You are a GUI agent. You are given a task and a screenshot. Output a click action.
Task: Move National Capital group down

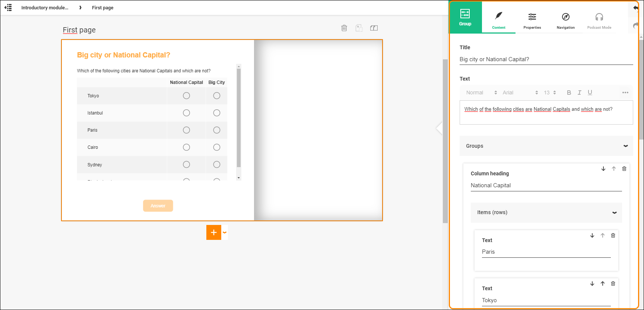603,169
